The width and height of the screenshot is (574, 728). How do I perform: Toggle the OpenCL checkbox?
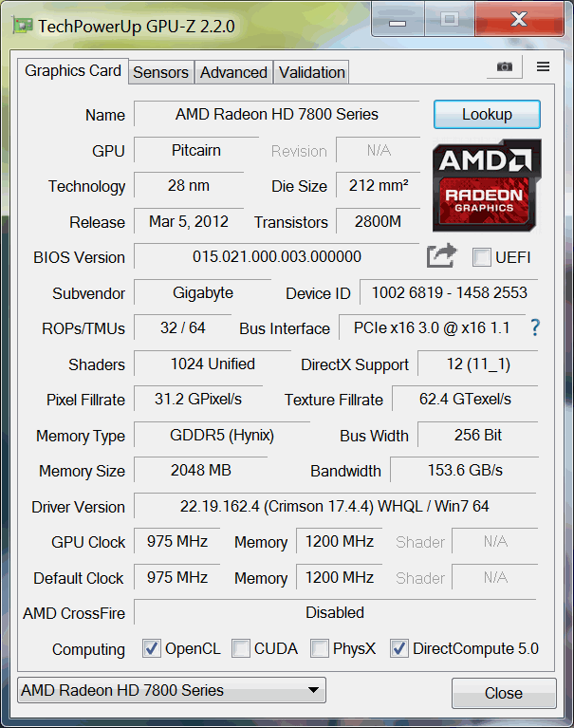pos(151,648)
